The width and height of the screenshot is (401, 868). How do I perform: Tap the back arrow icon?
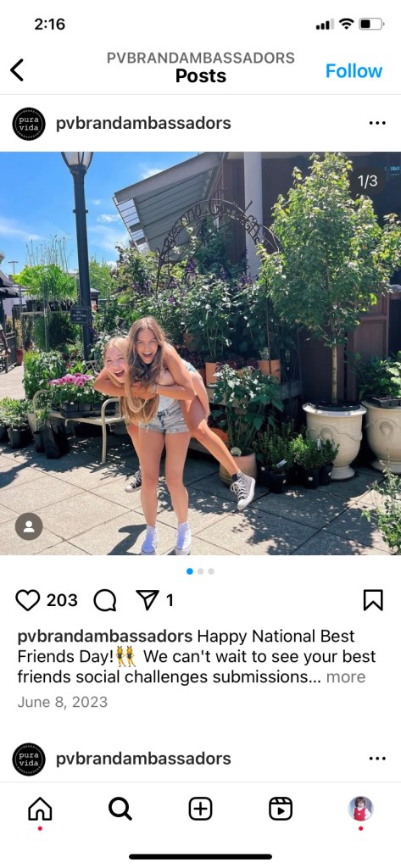(17, 70)
